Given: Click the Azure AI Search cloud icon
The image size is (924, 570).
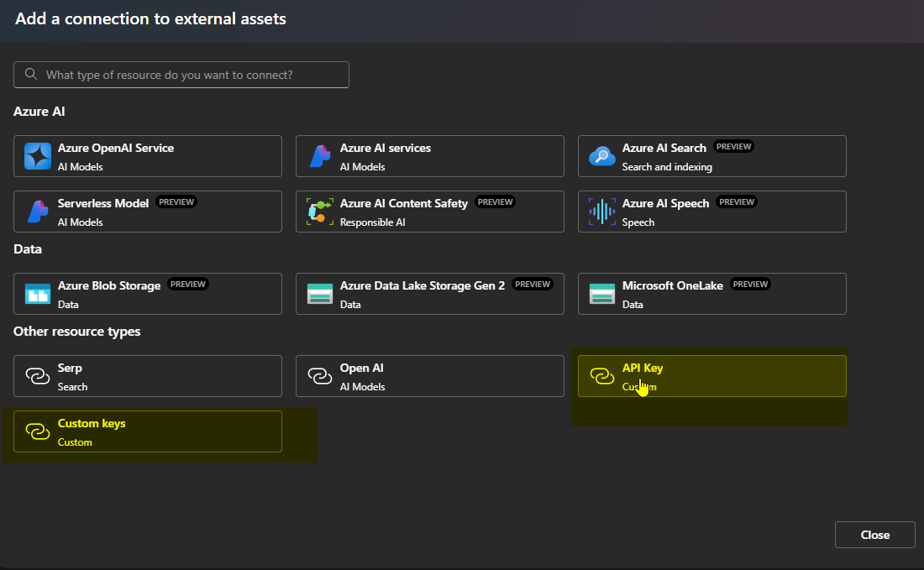Looking at the screenshot, I should click(602, 156).
